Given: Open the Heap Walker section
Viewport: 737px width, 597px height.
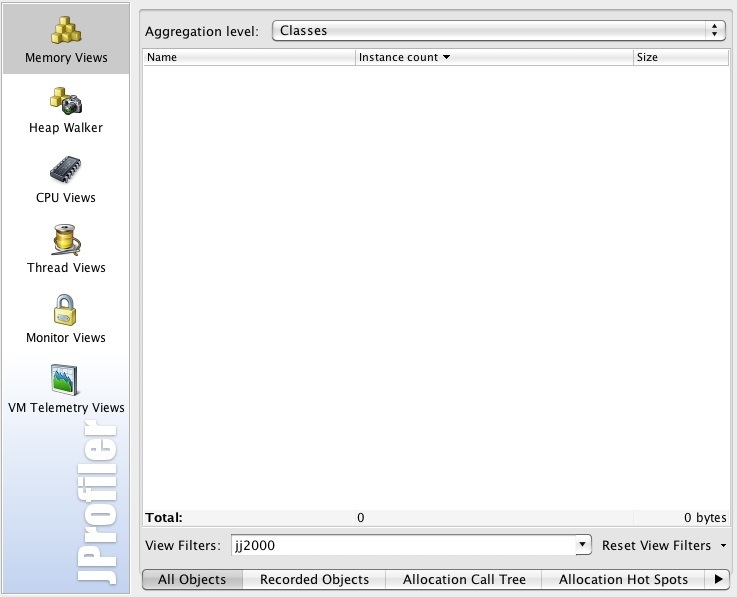Looking at the screenshot, I should 65,110.
